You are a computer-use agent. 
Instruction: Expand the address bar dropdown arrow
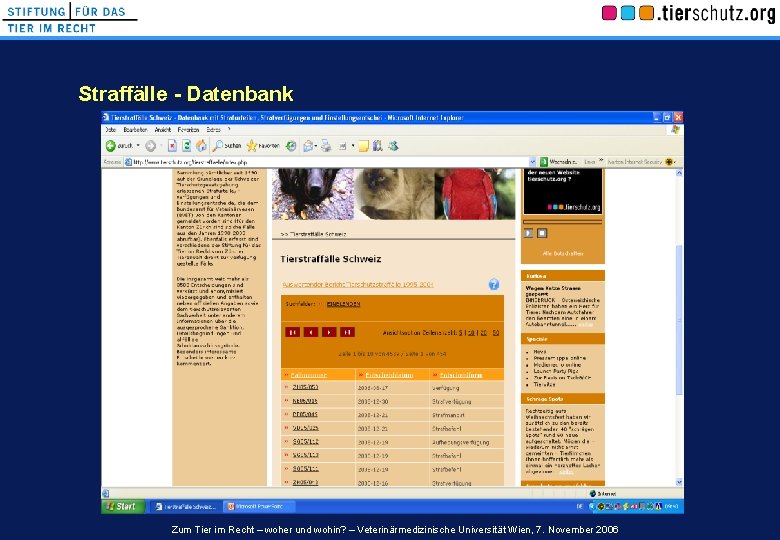[533, 162]
